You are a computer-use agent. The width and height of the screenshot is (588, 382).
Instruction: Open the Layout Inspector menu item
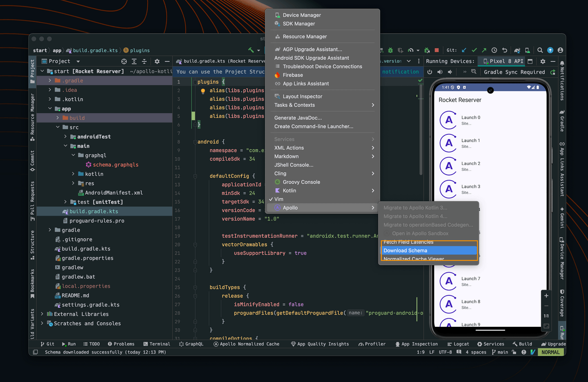302,96
